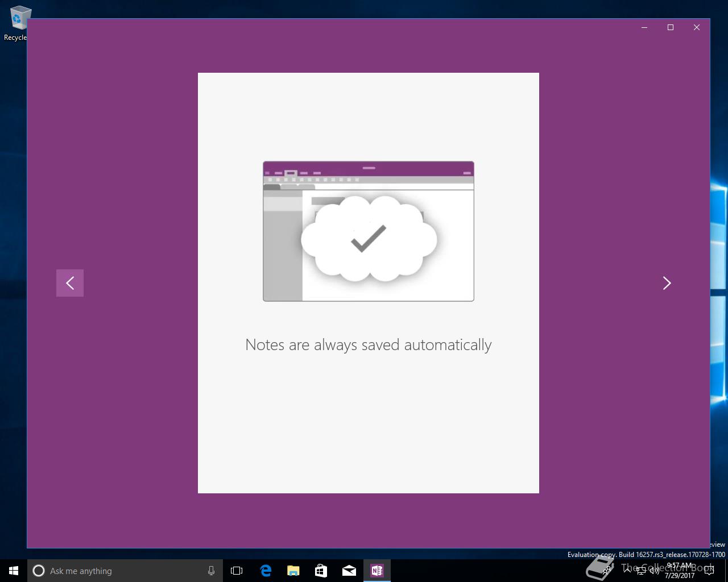Open File Explorer from taskbar
This screenshot has width=728, height=582.
tap(293, 571)
